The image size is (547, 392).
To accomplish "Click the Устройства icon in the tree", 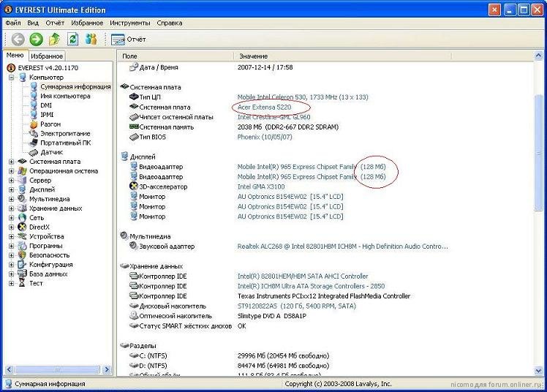I will pyautogui.click(x=22, y=236).
